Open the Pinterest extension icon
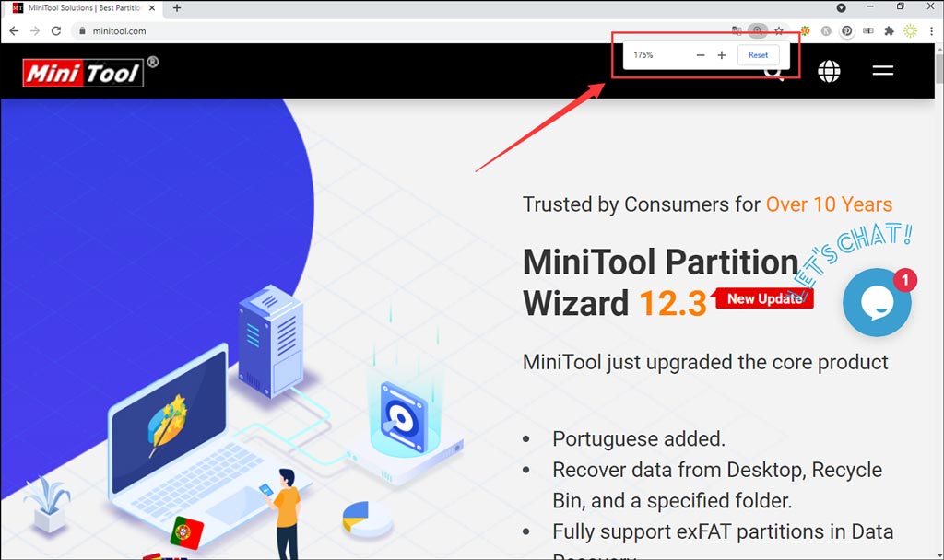 click(848, 30)
